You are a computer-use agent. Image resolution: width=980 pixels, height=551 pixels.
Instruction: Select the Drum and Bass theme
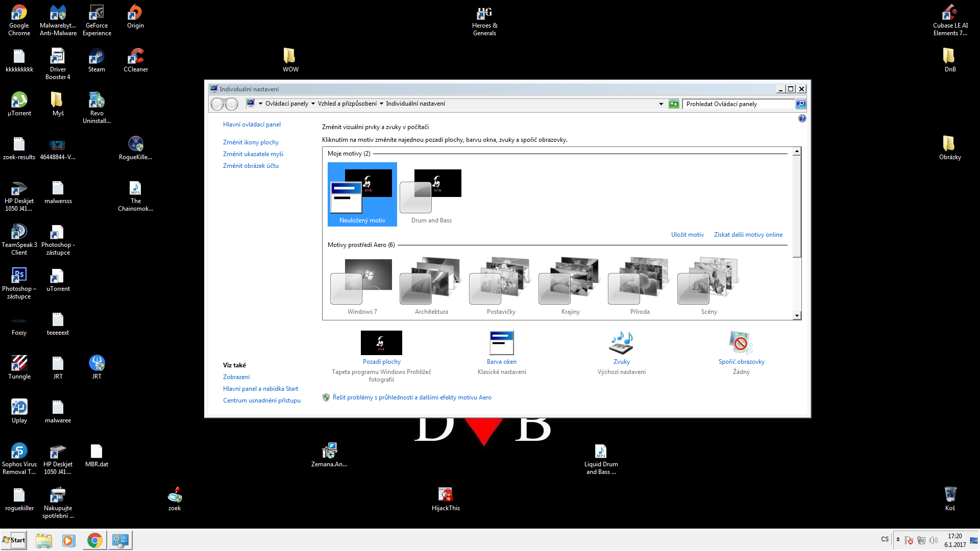coord(431,194)
